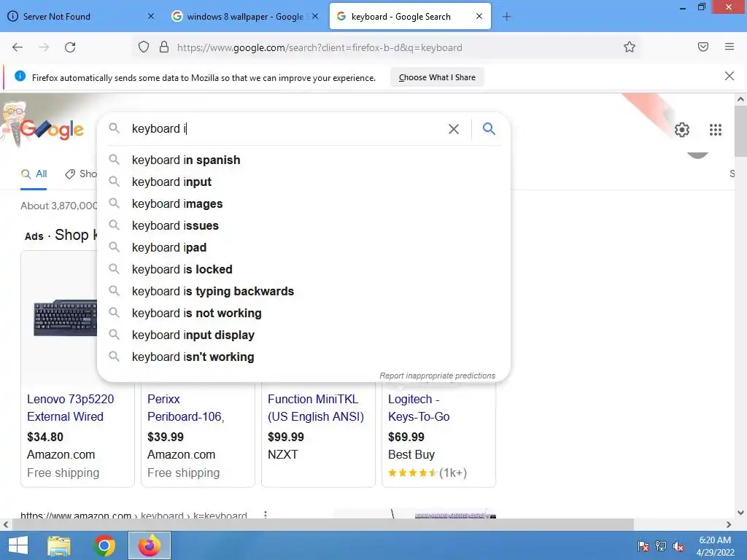Image resolution: width=747 pixels, height=560 pixels.
Task: Click Report inappropriate predictions link
Action: coord(438,376)
